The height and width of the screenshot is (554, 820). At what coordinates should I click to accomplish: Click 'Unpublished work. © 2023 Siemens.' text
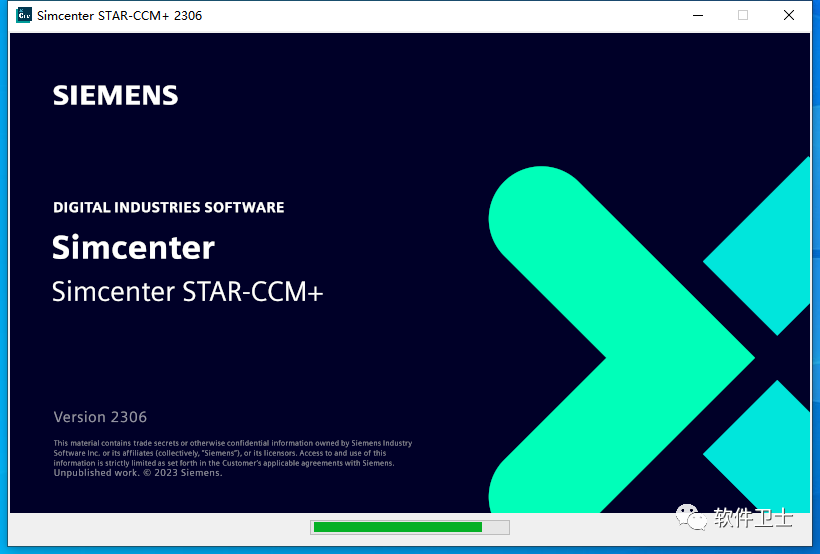(x=138, y=473)
